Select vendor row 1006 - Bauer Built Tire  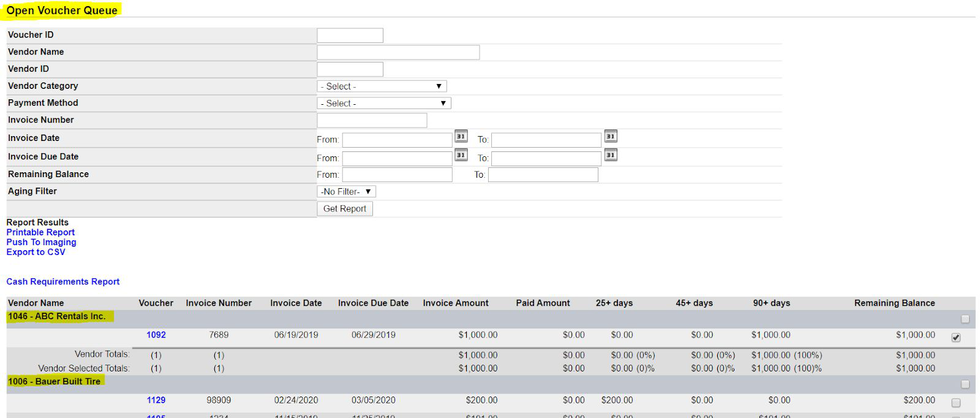54,381
